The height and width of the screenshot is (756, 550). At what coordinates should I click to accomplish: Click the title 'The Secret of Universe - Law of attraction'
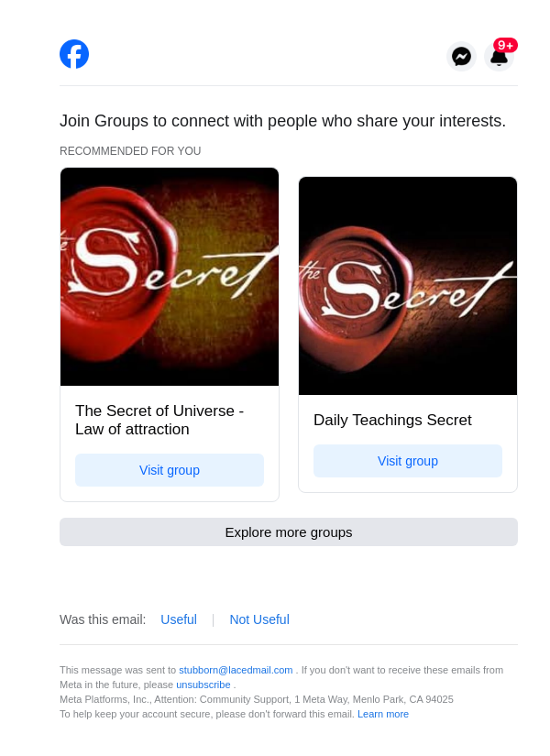[x=159, y=420]
